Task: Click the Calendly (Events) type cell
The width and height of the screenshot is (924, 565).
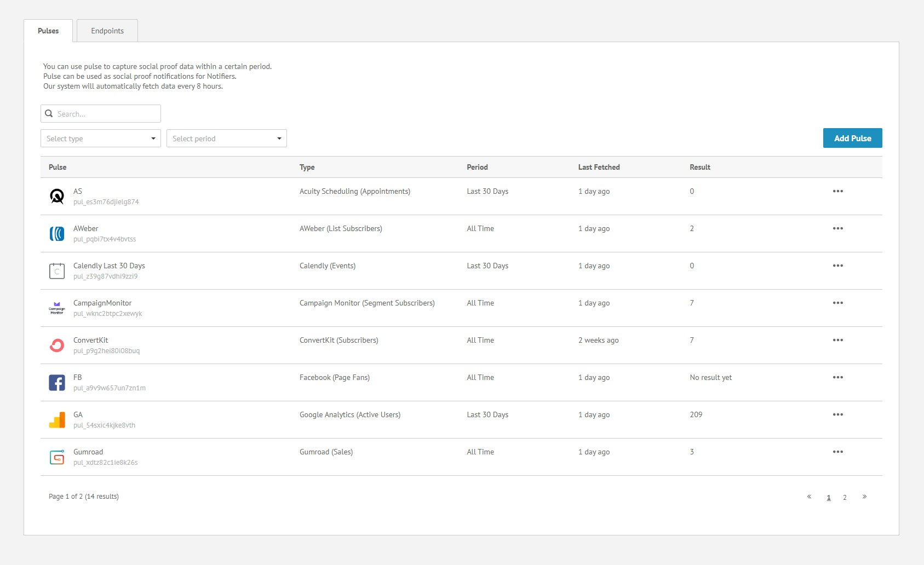Action: point(328,266)
